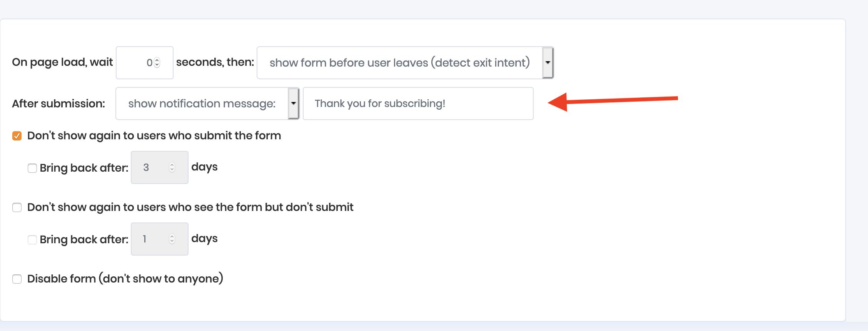Image resolution: width=868 pixels, height=331 pixels.
Task: Click the wait seconds number field
Action: [x=139, y=63]
